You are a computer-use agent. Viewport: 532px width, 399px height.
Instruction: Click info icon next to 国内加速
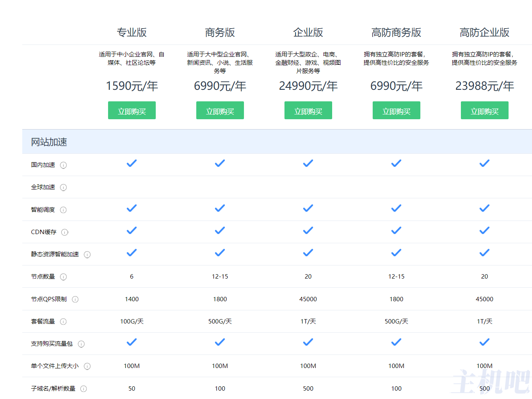pyautogui.click(x=63, y=165)
